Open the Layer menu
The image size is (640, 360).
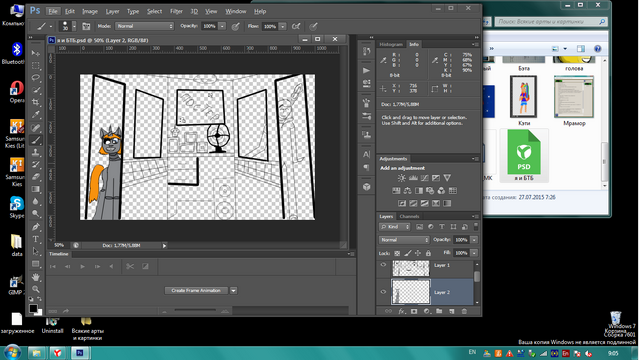click(x=112, y=11)
